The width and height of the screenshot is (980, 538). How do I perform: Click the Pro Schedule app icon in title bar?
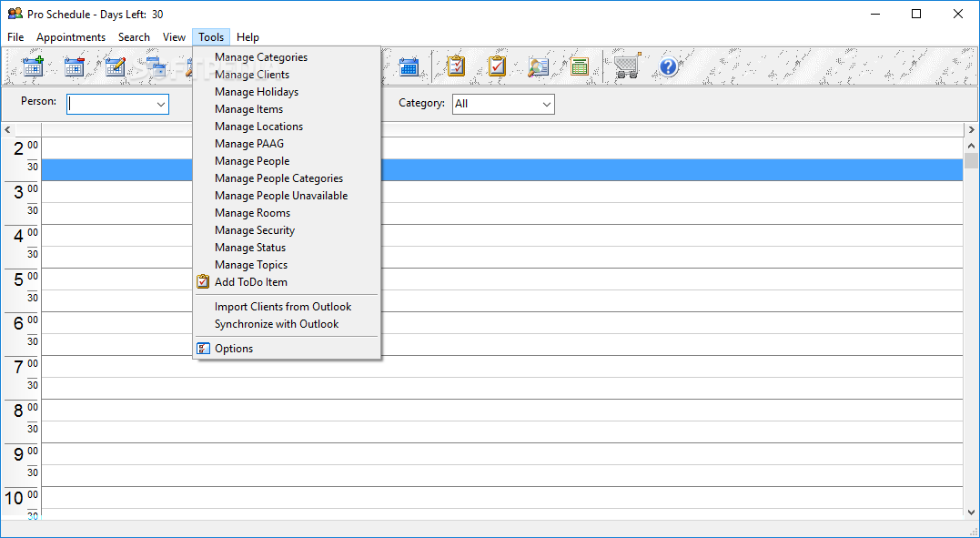coord(15,13)
